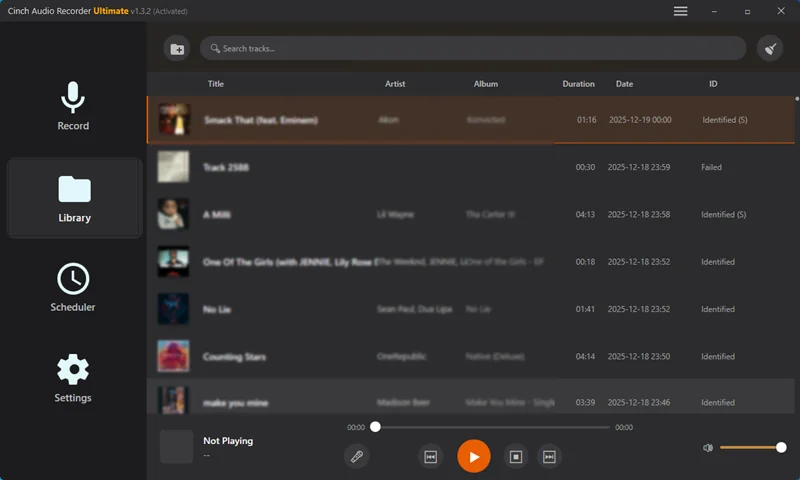Image resolution: width=800 pixels, height=480 pixels.
Task: Sort tracks by the ID column
Action: tap(713, 84)
